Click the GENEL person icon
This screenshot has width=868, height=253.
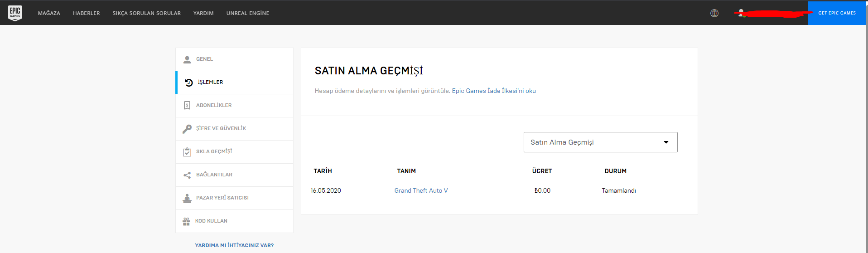pos(187,59)
